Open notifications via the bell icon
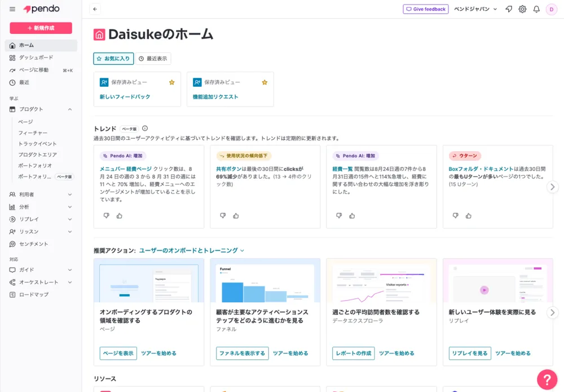Image resolution: width=564 pixels, height=392 pixels. coord(536,9)
